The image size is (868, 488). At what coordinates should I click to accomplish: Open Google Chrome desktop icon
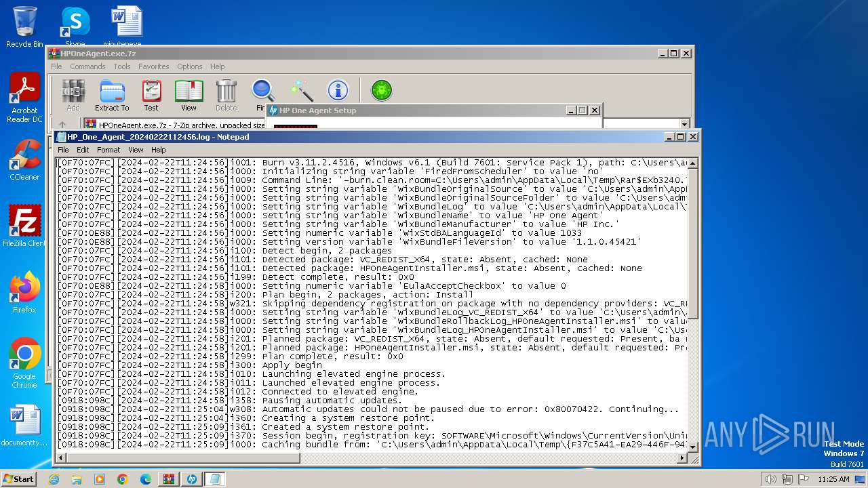24,363
